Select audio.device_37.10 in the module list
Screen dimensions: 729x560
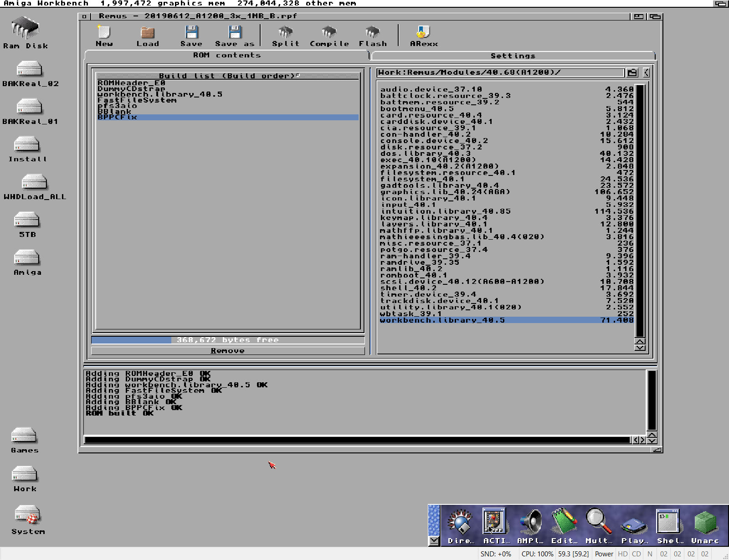(507, 89)
